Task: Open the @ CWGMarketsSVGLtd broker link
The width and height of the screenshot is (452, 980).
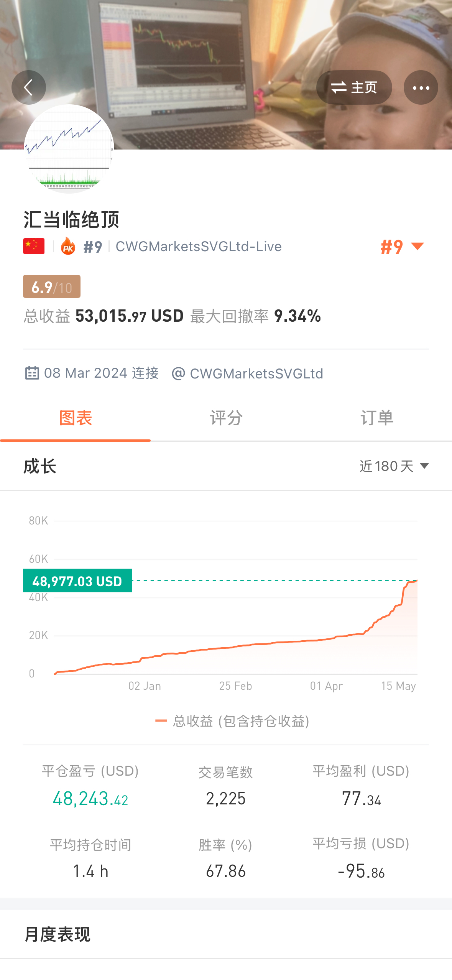Action: pos(248,373)
